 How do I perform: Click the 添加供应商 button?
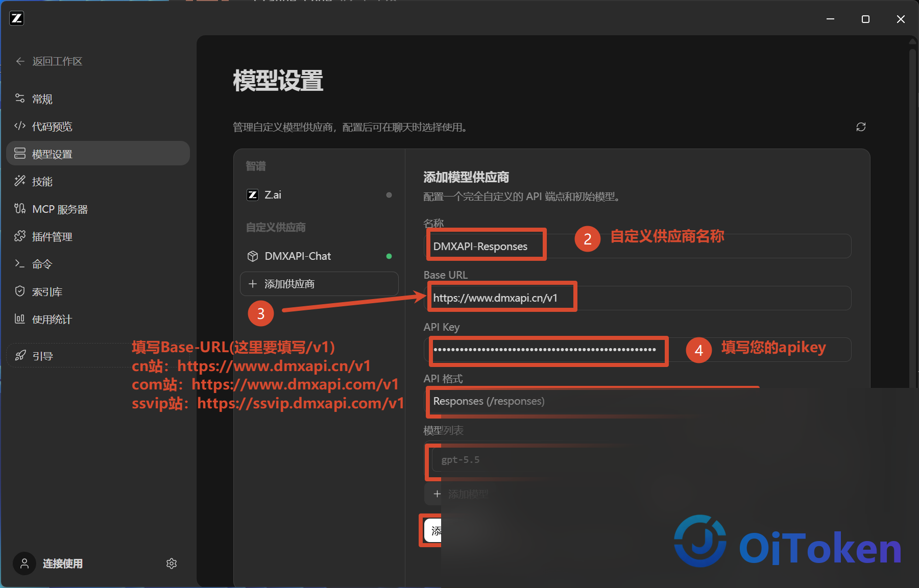(x=319, y=284)
